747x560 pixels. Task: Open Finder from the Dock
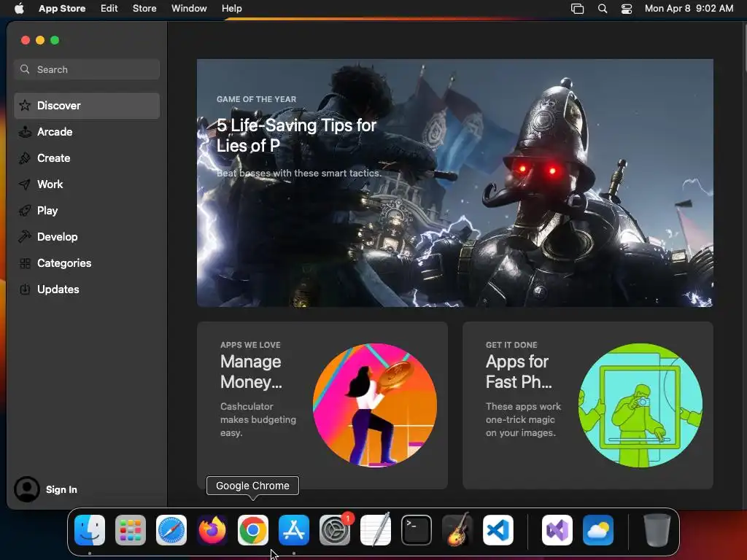tap(90, 530)
